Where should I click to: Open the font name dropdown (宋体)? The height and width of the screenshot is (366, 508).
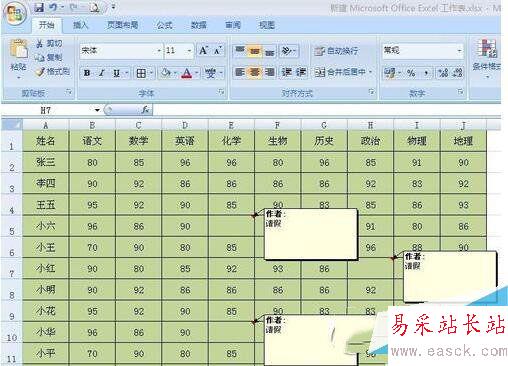pos(159,51)
